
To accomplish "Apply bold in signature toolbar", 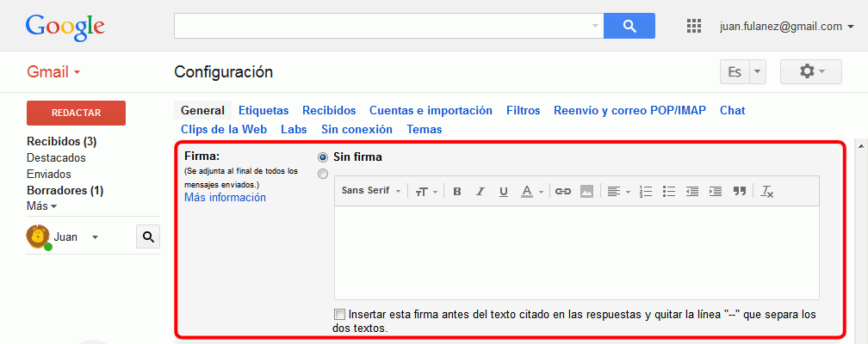I will click(x=457, y=192).
